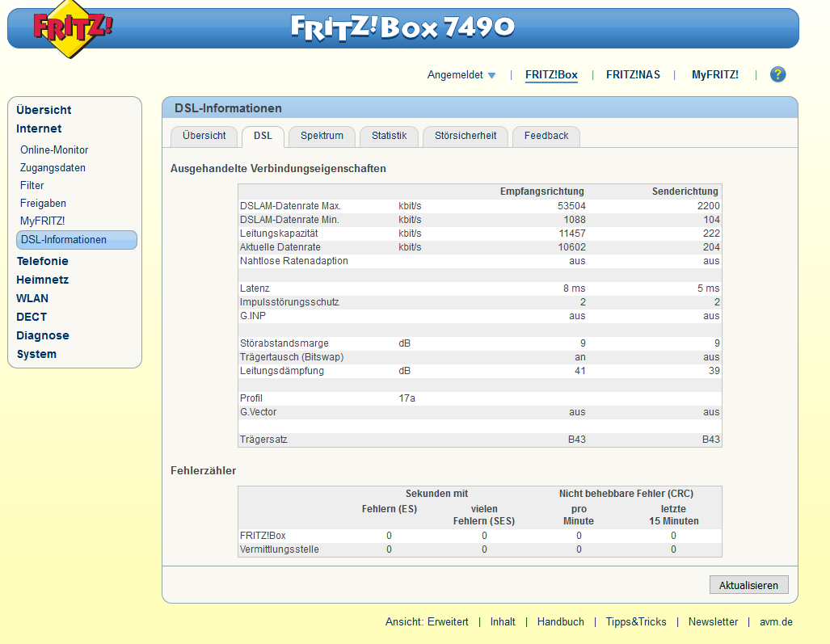Select the DSL tab

[x=263, y=136]
